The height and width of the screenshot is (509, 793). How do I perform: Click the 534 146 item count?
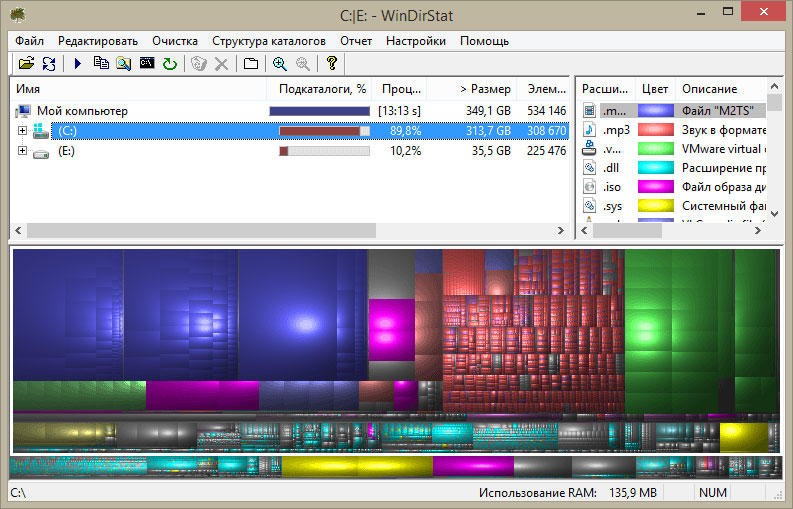(546, 111)
